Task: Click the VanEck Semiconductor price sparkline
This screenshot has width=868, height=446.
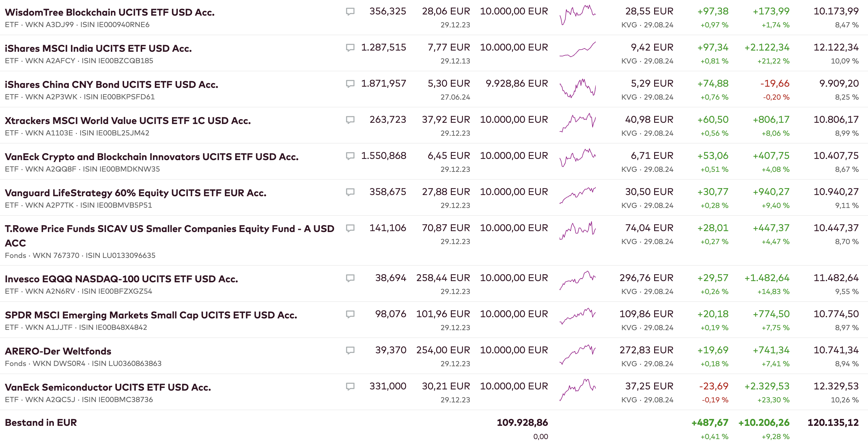Action: [578, 390]
